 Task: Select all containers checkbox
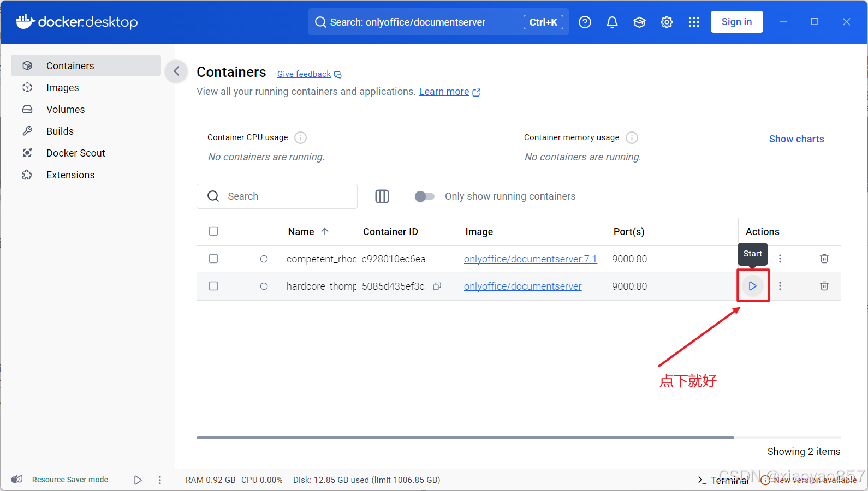[213, 231]
